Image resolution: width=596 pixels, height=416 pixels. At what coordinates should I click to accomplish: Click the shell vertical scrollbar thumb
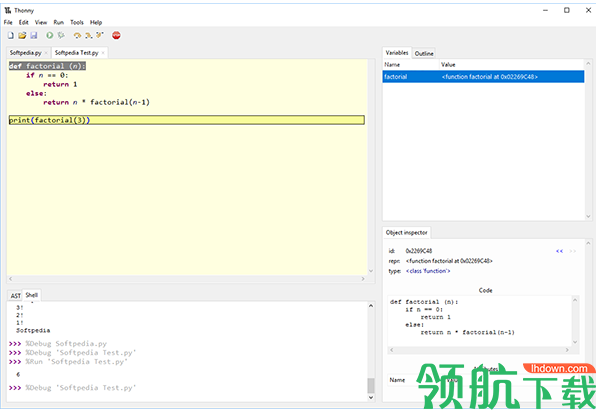point(371,386)
